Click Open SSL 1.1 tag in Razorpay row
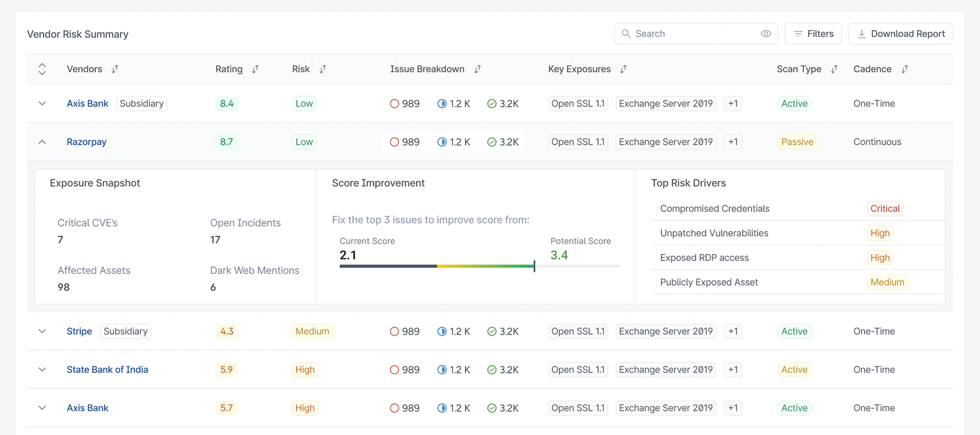This screenshot has width=980, height=435. tap(578, 142)
